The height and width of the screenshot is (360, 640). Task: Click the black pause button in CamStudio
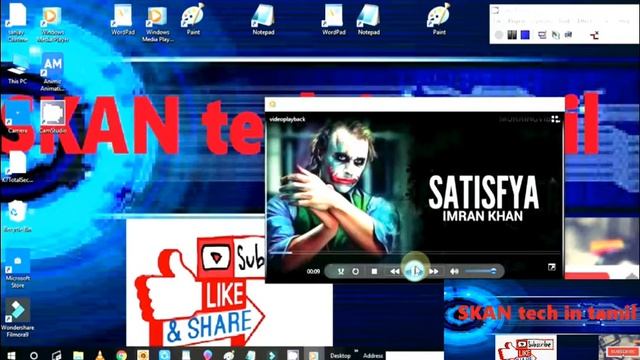point(512,35)
